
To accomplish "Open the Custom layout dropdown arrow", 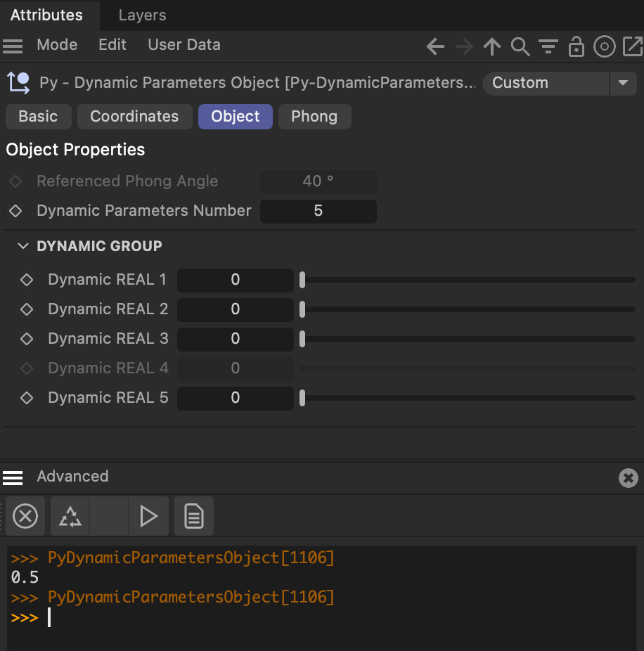I will pos(622,83).
